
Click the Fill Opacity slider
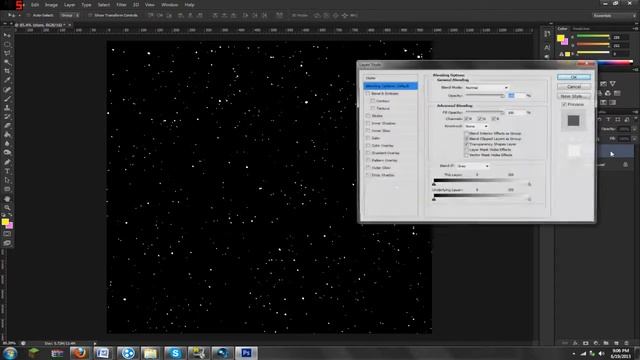click(485, 112)
